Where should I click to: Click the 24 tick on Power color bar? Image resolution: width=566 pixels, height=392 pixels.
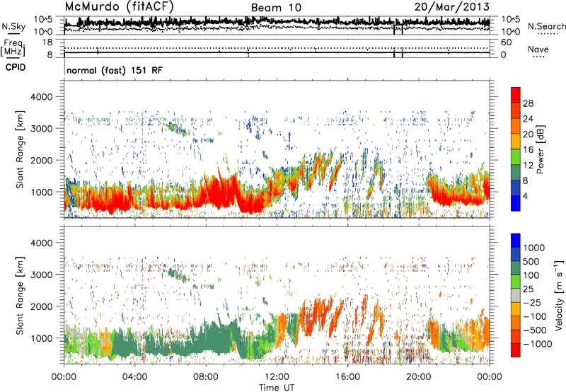(528, 119)
